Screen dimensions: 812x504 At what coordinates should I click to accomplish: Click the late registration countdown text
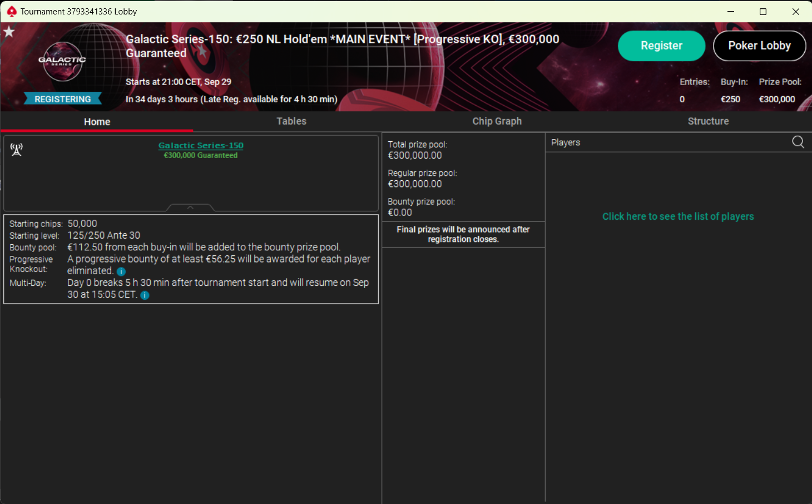(231, 99)
